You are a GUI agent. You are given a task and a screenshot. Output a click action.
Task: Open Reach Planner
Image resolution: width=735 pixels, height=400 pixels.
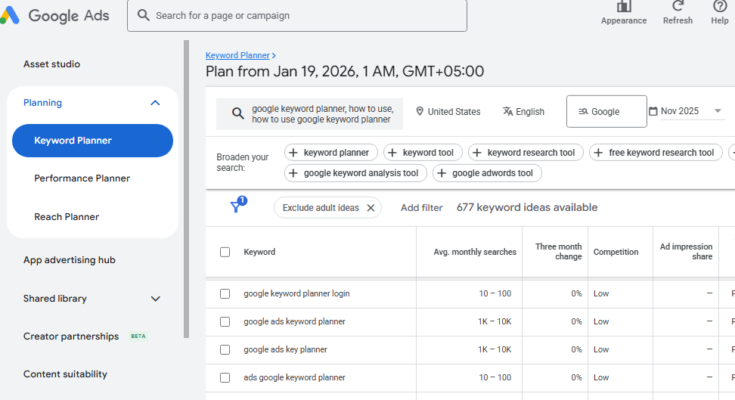67,217
